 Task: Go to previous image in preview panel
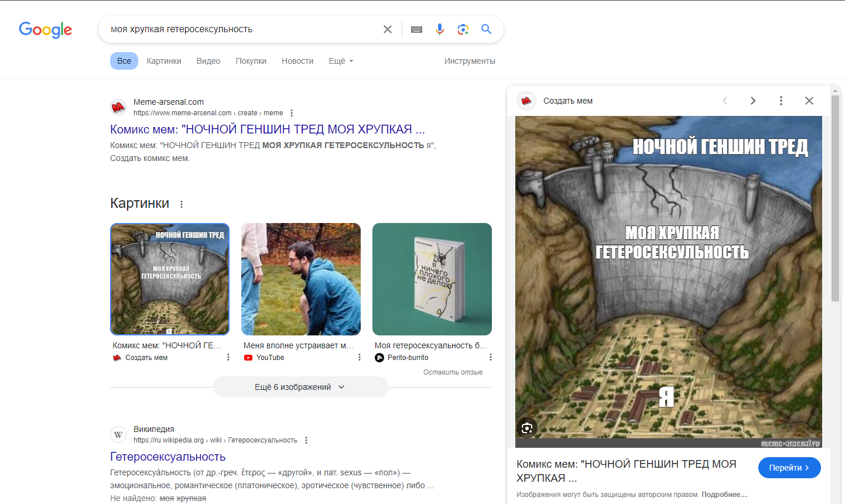click(x=725, y=101)
